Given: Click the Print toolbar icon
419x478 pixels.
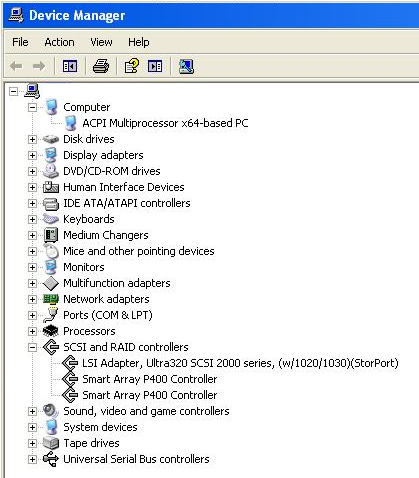Looking at the screenshot, I should point(101,66).
